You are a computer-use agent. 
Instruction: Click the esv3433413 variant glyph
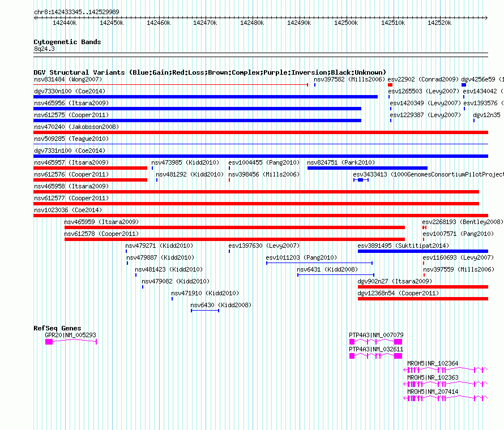pyautogui.click(x=361, y=180)
